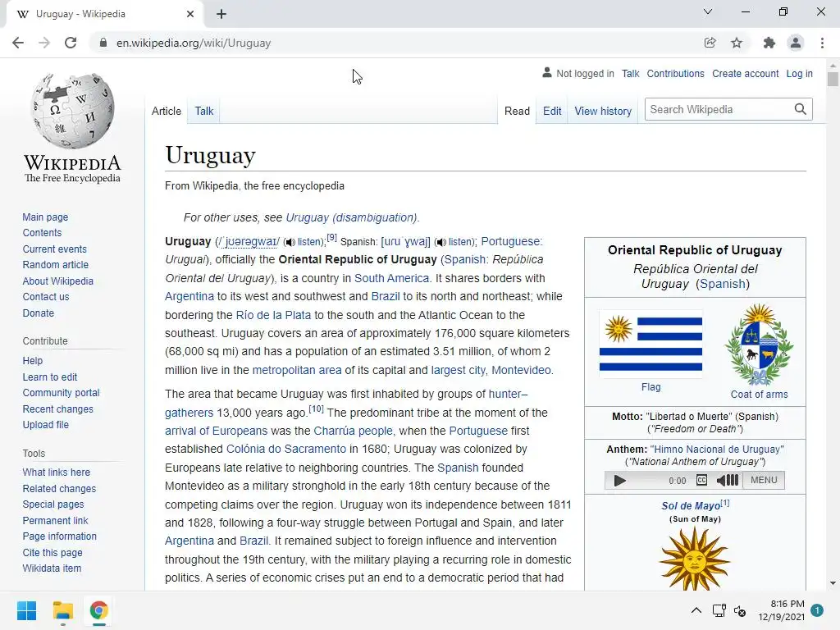The height and width of the screenshot is (630, 840).
Task: Click the browser address bar URL
Action: click(194, 43)
